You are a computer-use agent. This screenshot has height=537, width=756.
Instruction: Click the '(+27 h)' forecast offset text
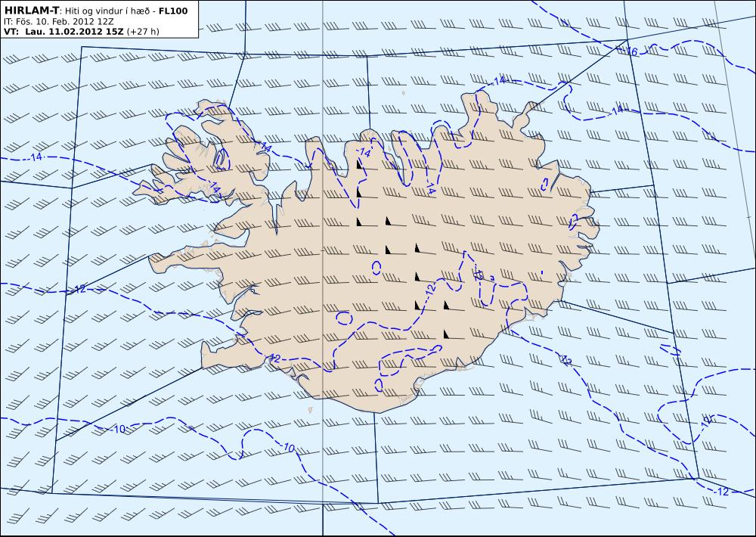tap(142, 32)
